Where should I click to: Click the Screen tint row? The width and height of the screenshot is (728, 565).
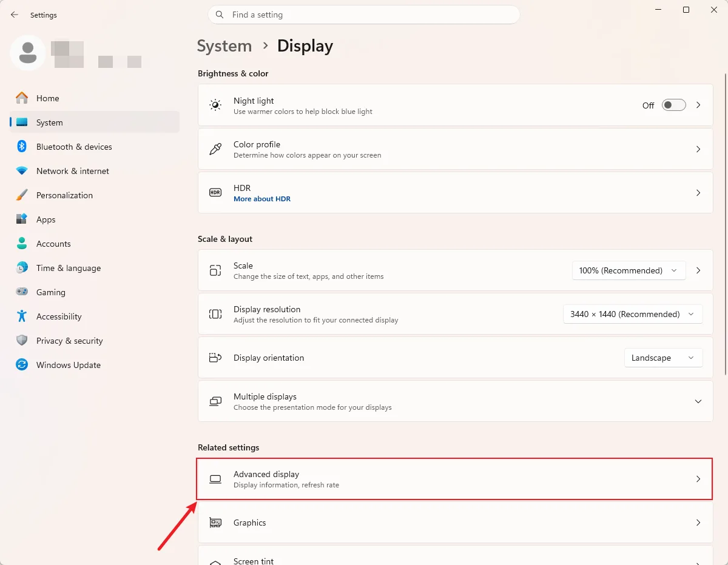click(455, 556)
